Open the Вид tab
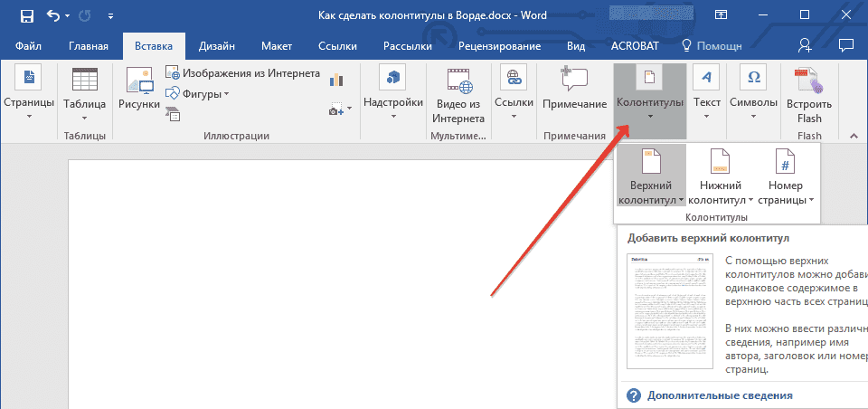Viewport: 868px width, 409px height. [576, 46]
